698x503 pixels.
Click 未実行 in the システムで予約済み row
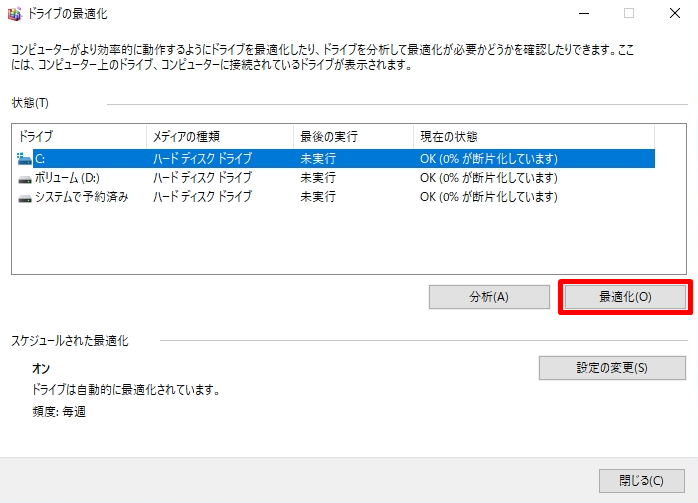pos(318,196)
